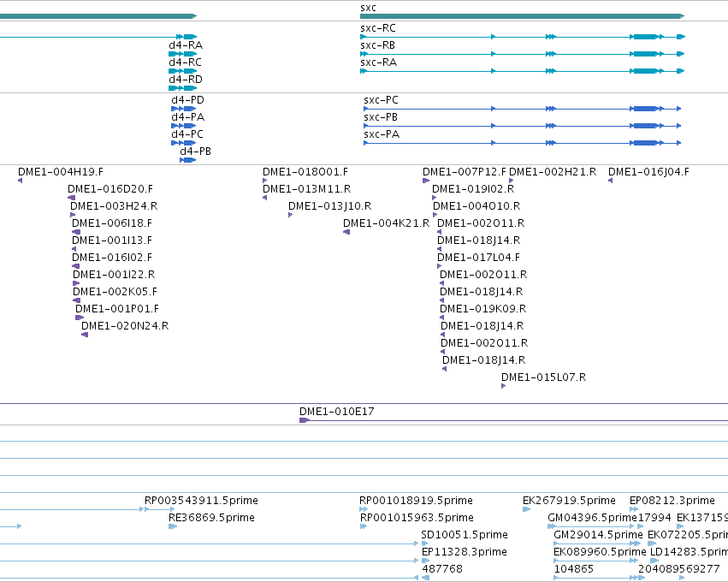Open the DME1-016J04.F feature label
The image size is (728, 582).
point(648,172)
